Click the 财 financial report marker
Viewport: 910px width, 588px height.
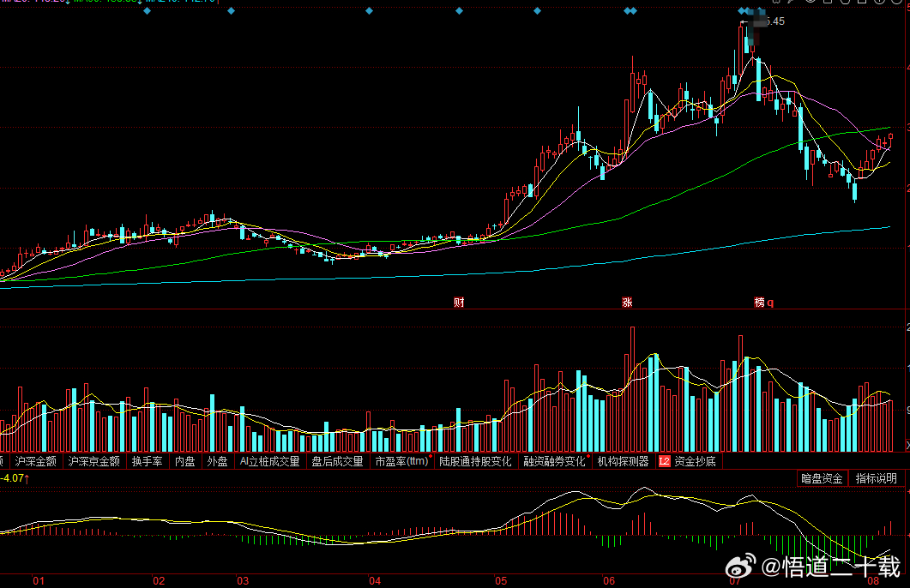[459, 302]
